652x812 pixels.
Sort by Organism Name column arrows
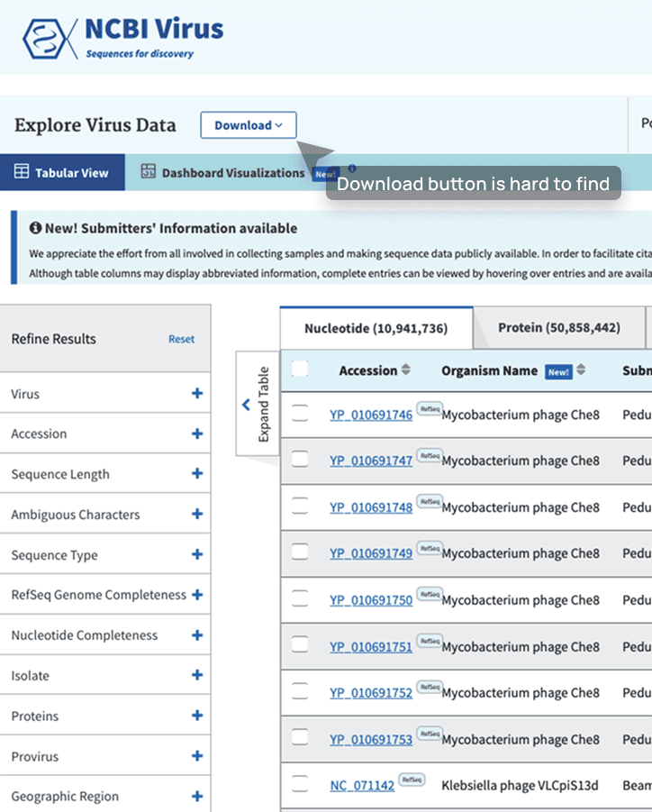point(581,370)
